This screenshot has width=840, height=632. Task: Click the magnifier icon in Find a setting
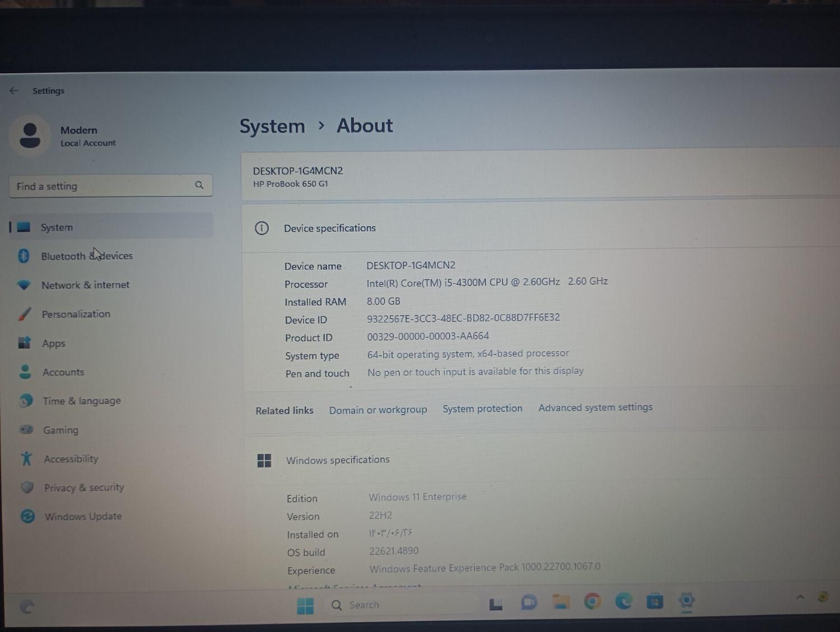[199, 185]
